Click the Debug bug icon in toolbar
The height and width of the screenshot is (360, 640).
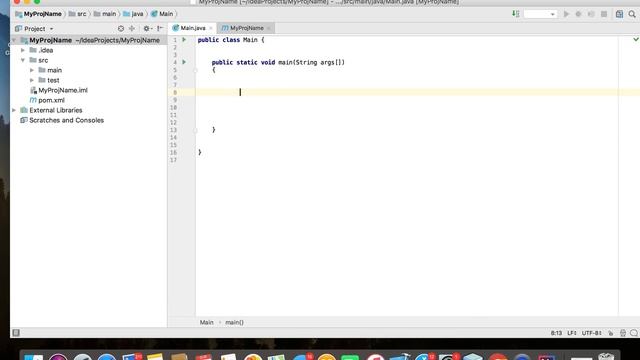578,14
